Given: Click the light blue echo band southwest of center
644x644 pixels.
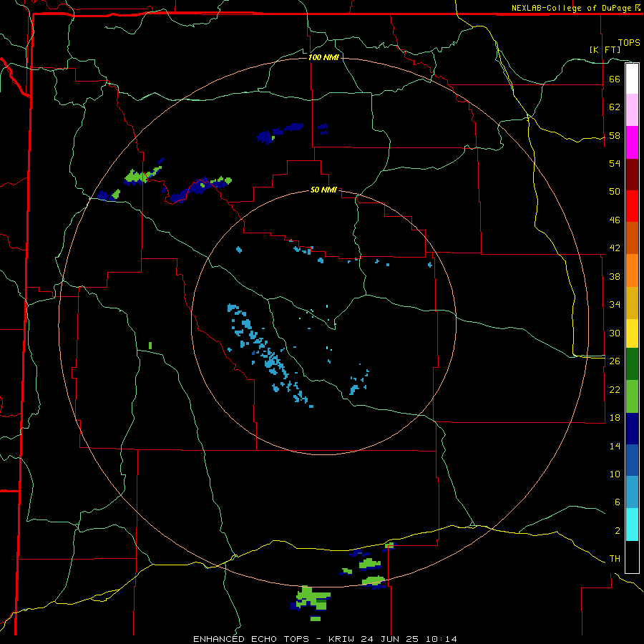Looking at the screenshot, I should [x=269, y=355].
